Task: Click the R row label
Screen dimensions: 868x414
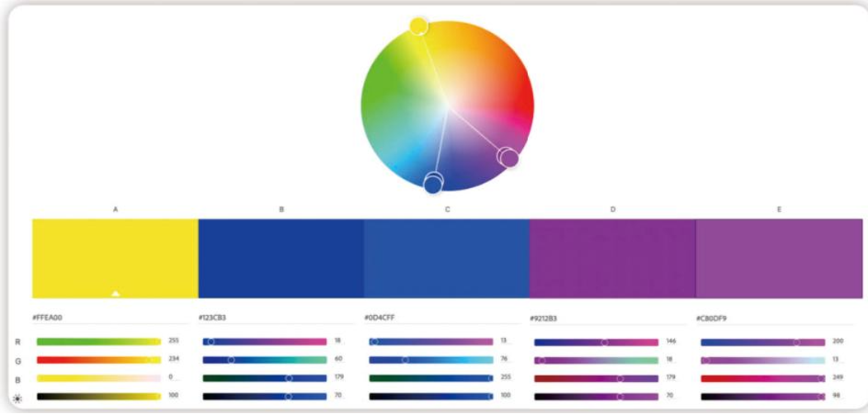Action: [17, 342]
